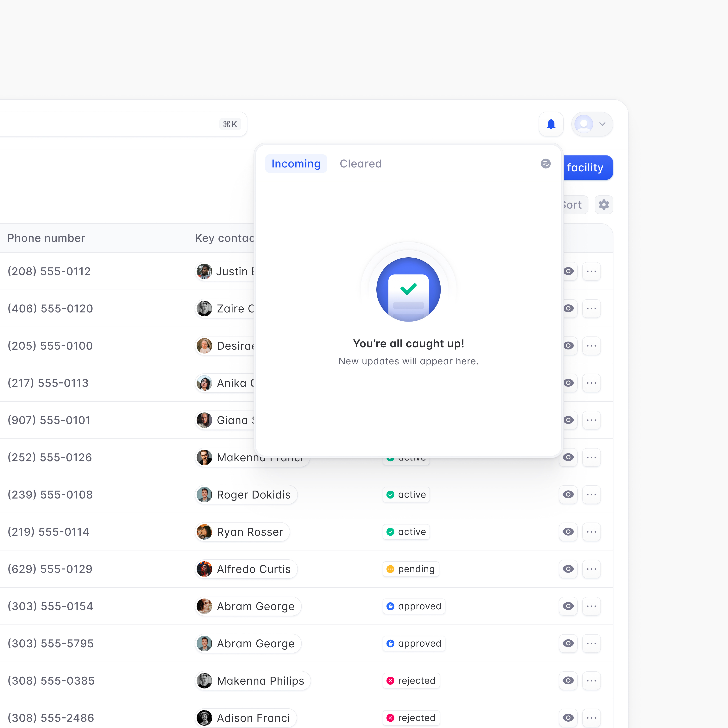Open the more options menu on Alfredo Curtis row
Screen dimensions: 728x728
[x=592, y=569]
